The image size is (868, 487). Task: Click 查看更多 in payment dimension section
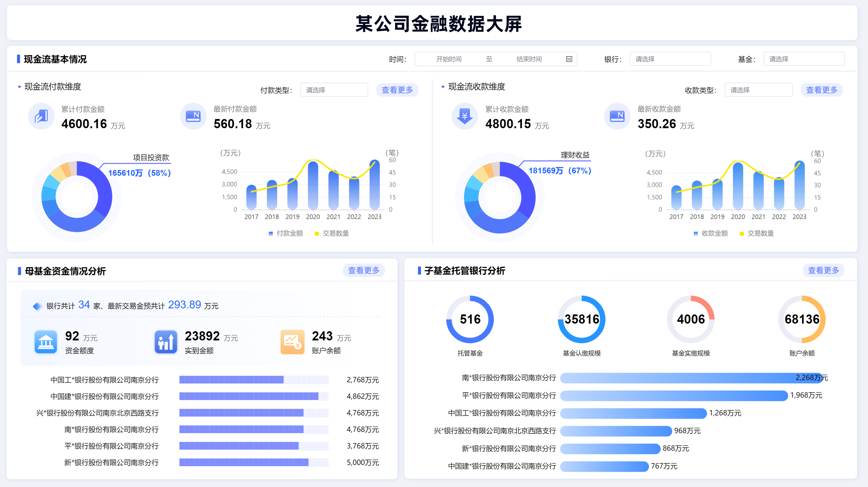click(x=397, y=90)
